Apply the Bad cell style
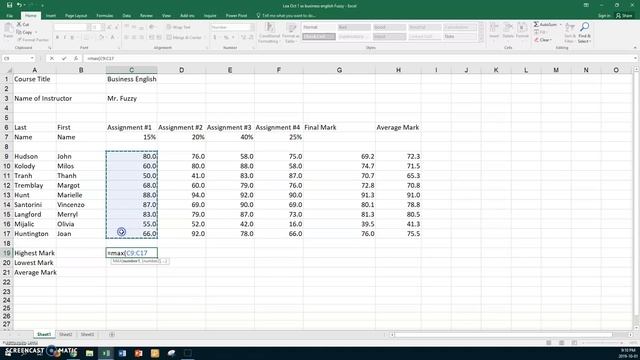Screen dimensions: 640x360 (x=354, y=27)
